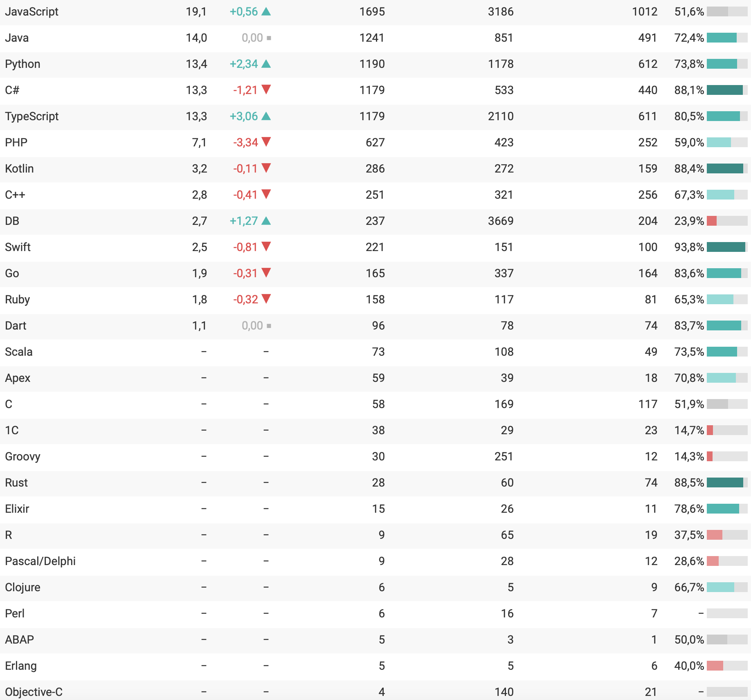The height and width of the screenshot is (700, 751).
Task: Click the 83,7% percentage in the Dart row
Action: pyautogui.click(x=689, y=325)
